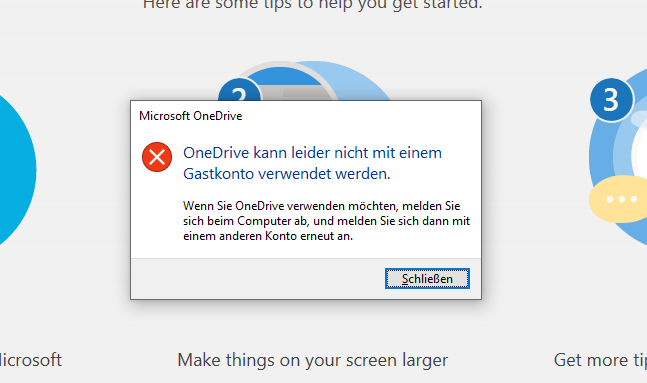Click the blue Gastkonto error heading

[x=312, y=163]
